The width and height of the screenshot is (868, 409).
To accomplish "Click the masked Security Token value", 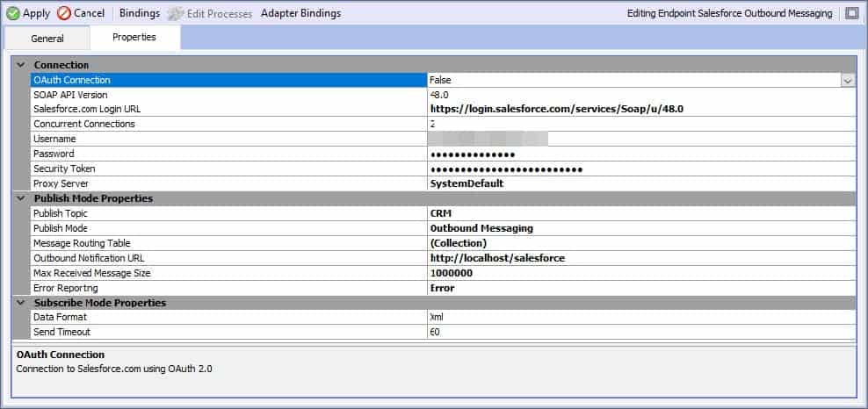I will pos(507,169).
